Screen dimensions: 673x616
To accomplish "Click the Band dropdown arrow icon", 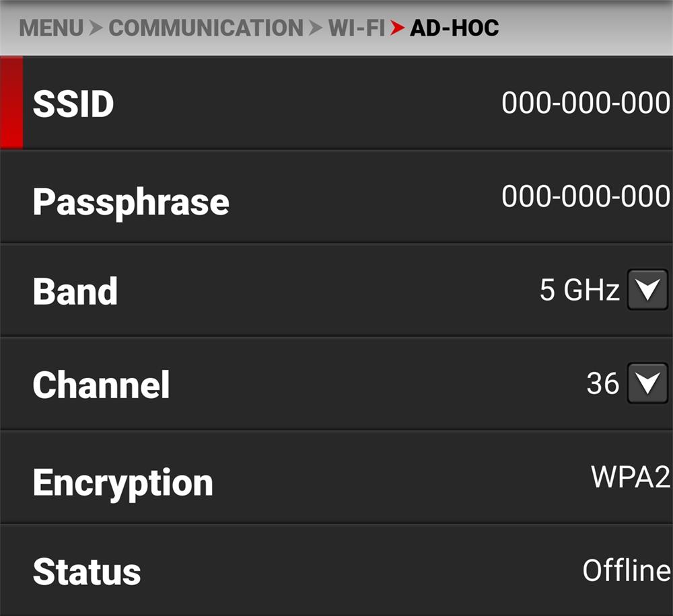I will coord(647,290).
